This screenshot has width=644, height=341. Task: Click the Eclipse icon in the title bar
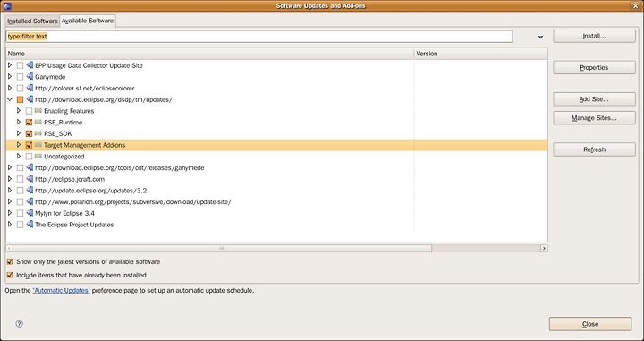pyautogui.click(x=6, y=5)
